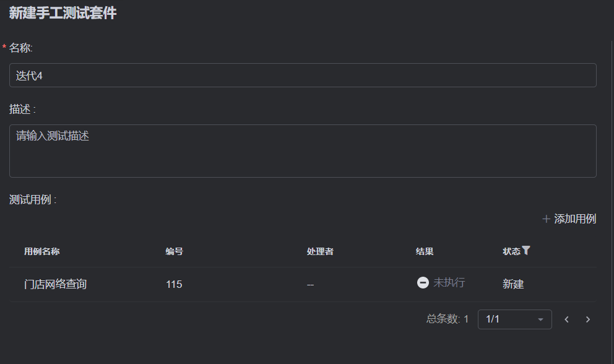Go to the next page arrow
The width and height of the screenshot is (614, 364).
point(588,319)
